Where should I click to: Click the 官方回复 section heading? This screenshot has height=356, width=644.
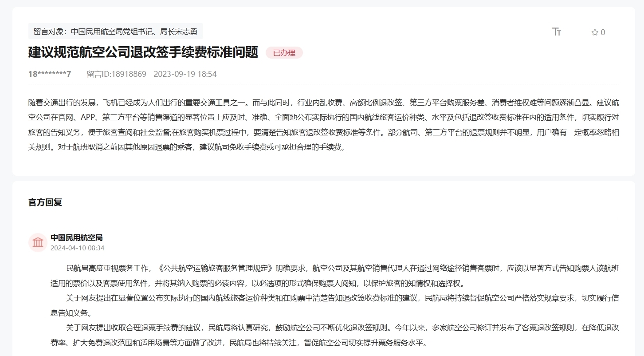pyautogui.click(x=45, y=202)
